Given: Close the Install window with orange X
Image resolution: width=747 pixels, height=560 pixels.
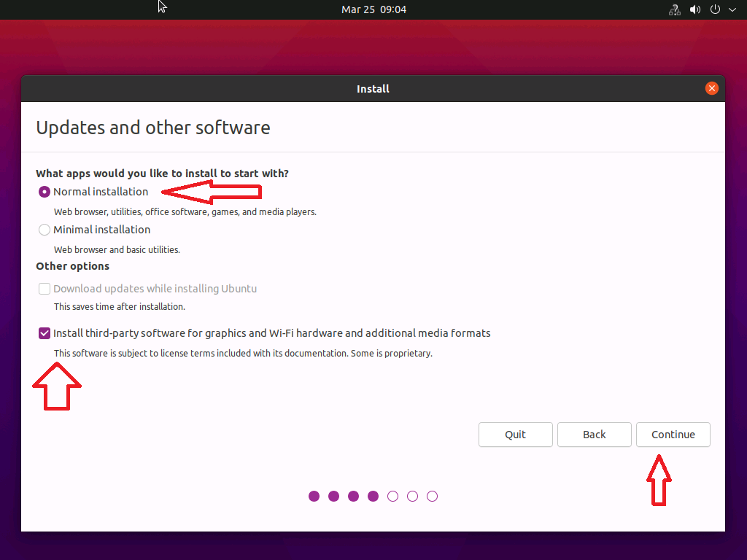Looking at the screenshot, I should pyautogui.click(x=712, y=88).
